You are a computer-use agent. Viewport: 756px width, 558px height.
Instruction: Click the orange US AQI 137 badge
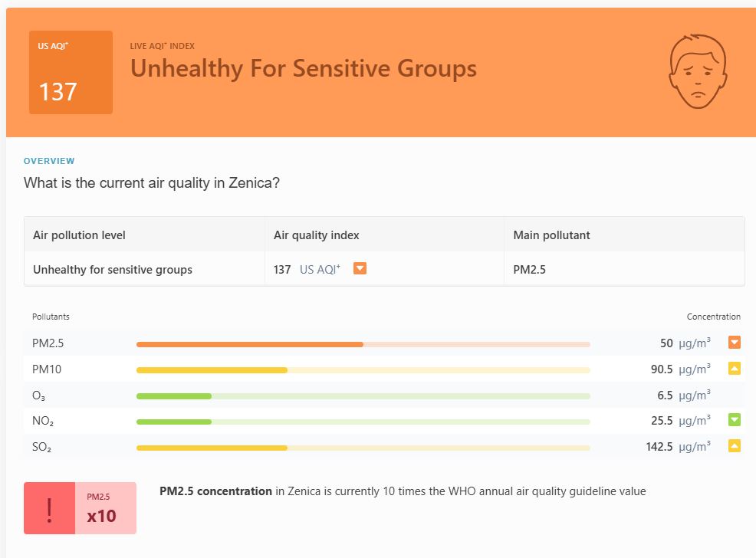[x=71, y=73]
